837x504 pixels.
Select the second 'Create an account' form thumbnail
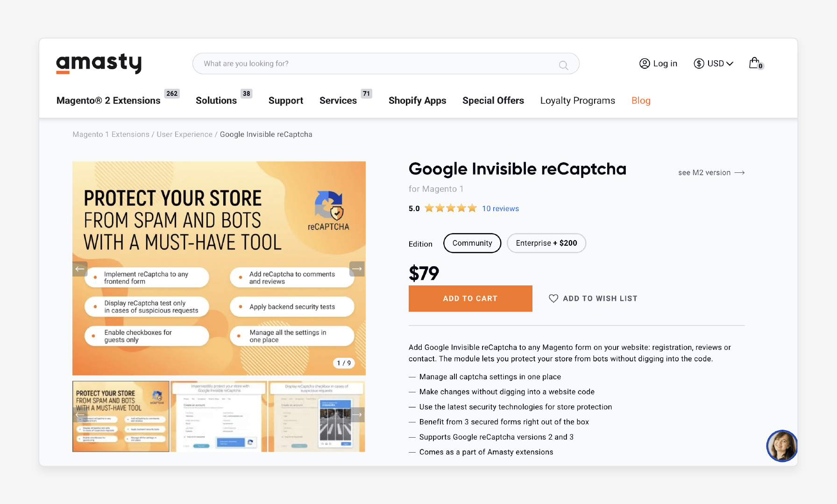coord(219,417)
